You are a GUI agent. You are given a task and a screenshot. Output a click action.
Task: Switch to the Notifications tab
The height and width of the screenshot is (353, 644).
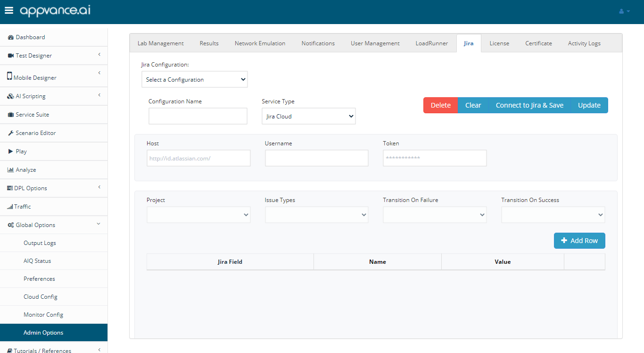(x=318, y=43)
